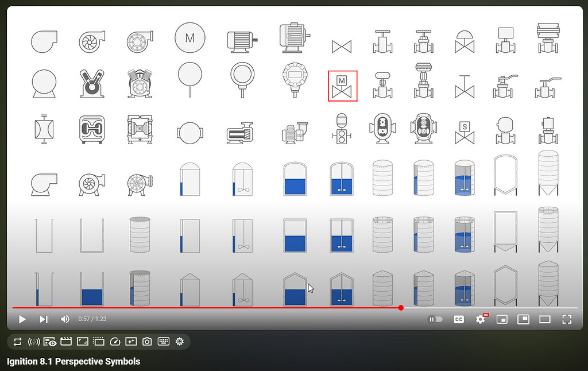The image size is (588, 371).
Task: Enter fullscreen mode
Action: tap(567, 319)
